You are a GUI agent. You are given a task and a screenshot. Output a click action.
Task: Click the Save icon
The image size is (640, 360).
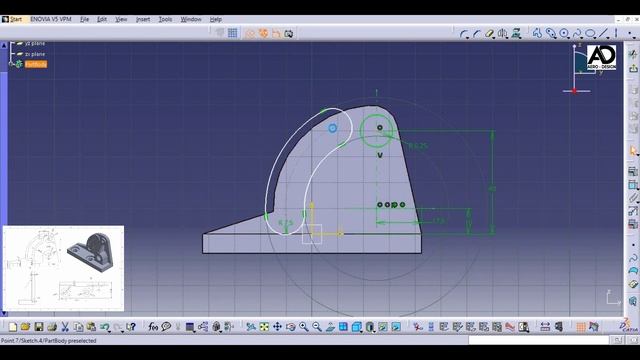[x=39, y=327]
